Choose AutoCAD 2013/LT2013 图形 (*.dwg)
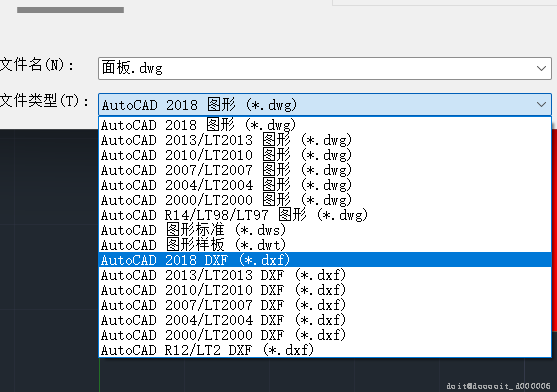Viewport: 557px width, 392px height. (x=325, y=140)
